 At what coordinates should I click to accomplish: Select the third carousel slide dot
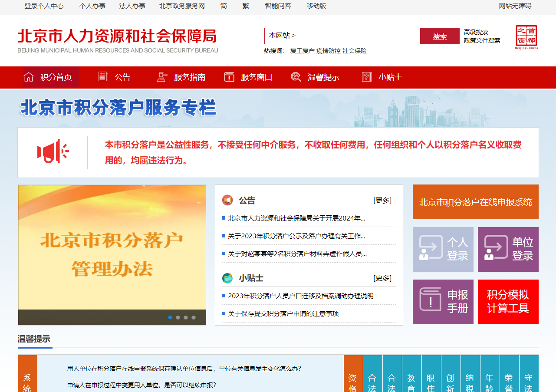coord(186,317)
